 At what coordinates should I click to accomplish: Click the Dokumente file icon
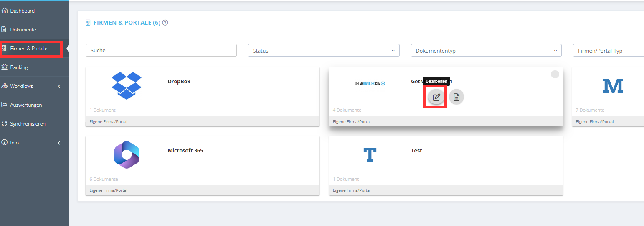click(x=5, y=30)
